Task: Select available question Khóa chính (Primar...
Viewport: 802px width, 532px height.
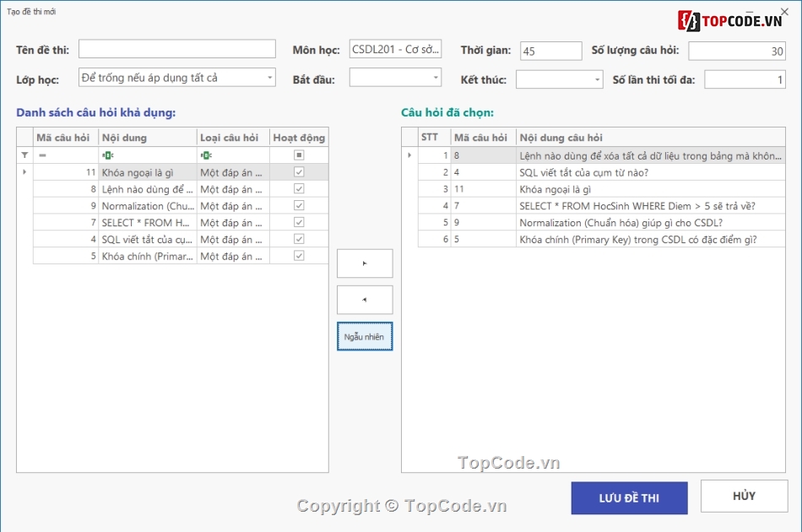Action: pos(181,256)
